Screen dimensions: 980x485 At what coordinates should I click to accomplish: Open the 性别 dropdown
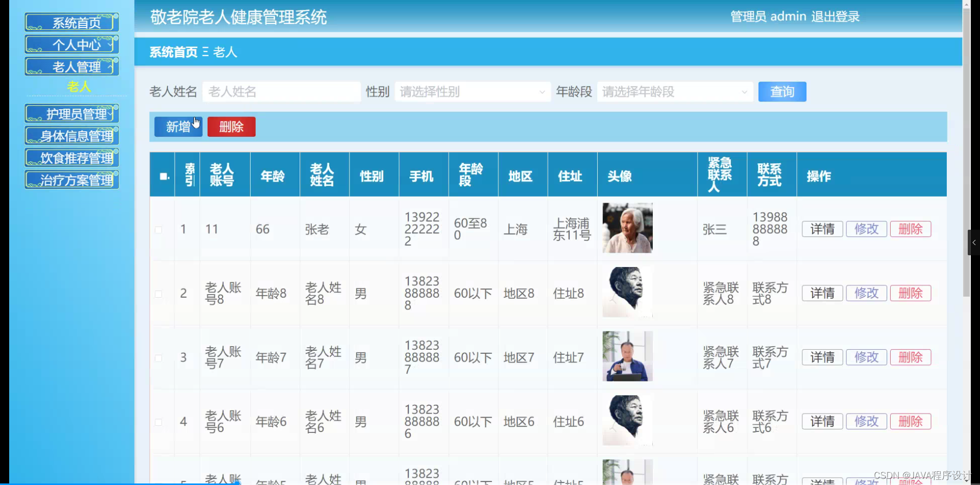(x=473, y=92)
